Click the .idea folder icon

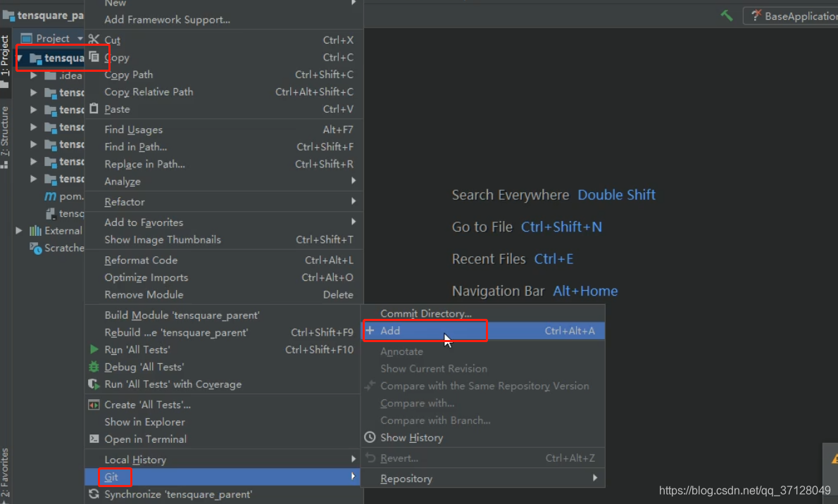[50, 75]
